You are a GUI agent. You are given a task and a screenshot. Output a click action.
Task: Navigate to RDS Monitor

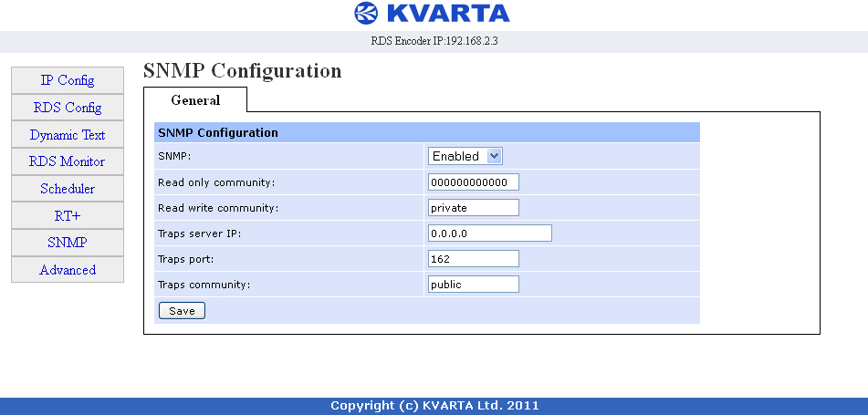68,161
